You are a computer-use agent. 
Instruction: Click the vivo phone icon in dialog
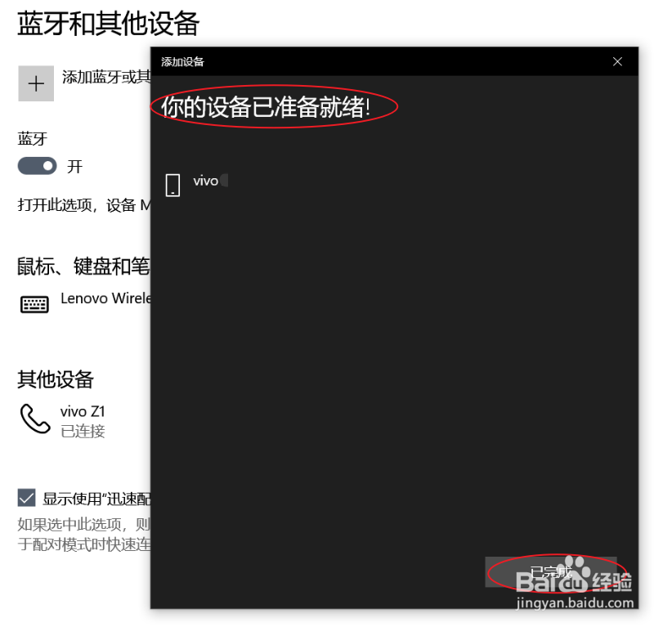pyautogui.click(x=172, y=185)
